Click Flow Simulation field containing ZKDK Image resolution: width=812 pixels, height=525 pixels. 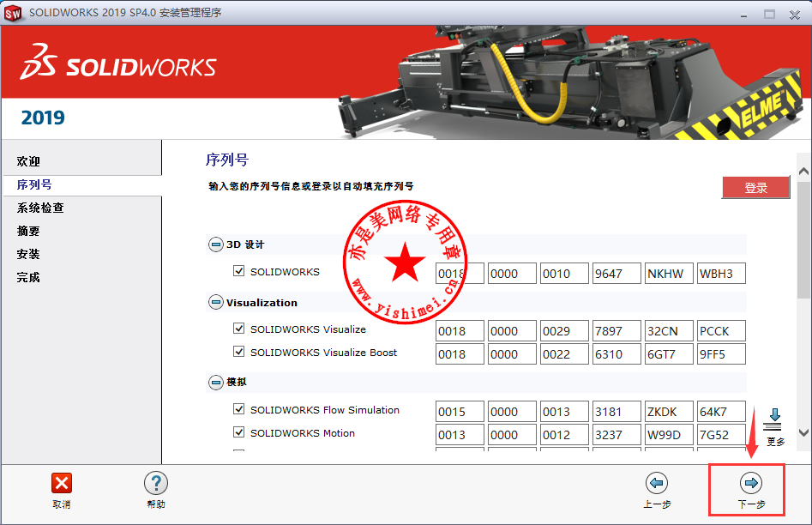click(669, 412)
